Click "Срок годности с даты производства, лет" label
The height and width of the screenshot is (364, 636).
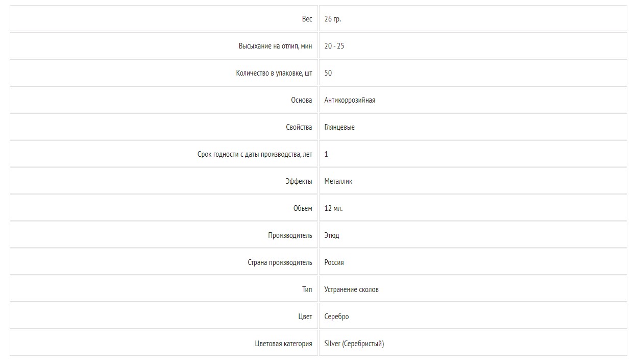tap(255, 154)
